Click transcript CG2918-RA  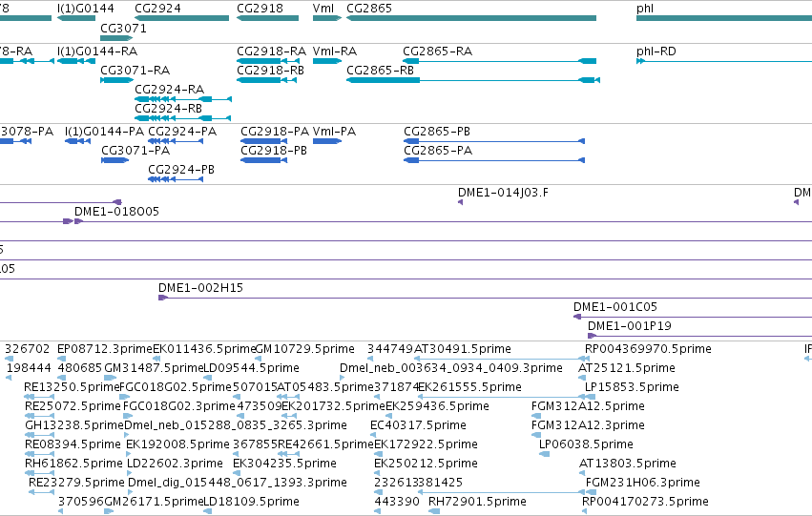267,61
